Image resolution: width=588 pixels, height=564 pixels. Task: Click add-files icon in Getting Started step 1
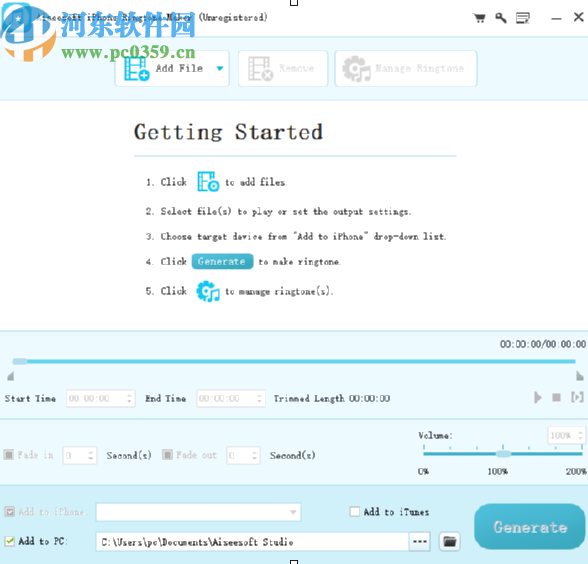(x=208, y=182)
